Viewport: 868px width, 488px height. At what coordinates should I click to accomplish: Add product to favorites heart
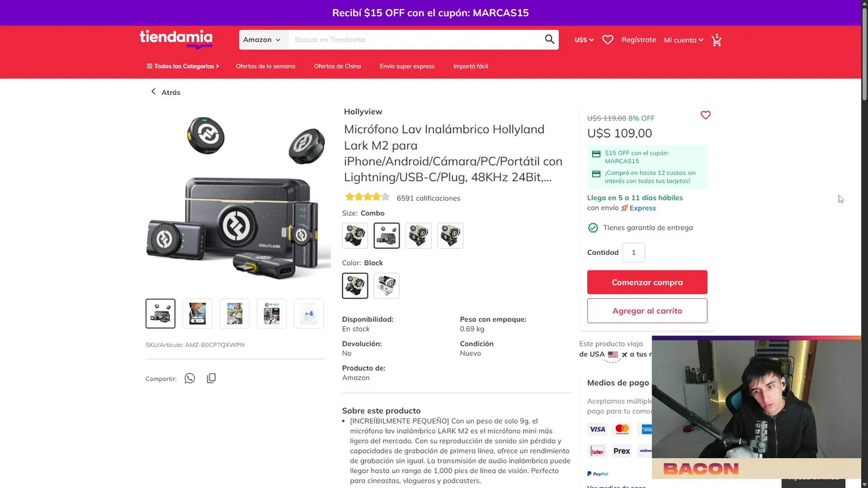coord(705,115)
